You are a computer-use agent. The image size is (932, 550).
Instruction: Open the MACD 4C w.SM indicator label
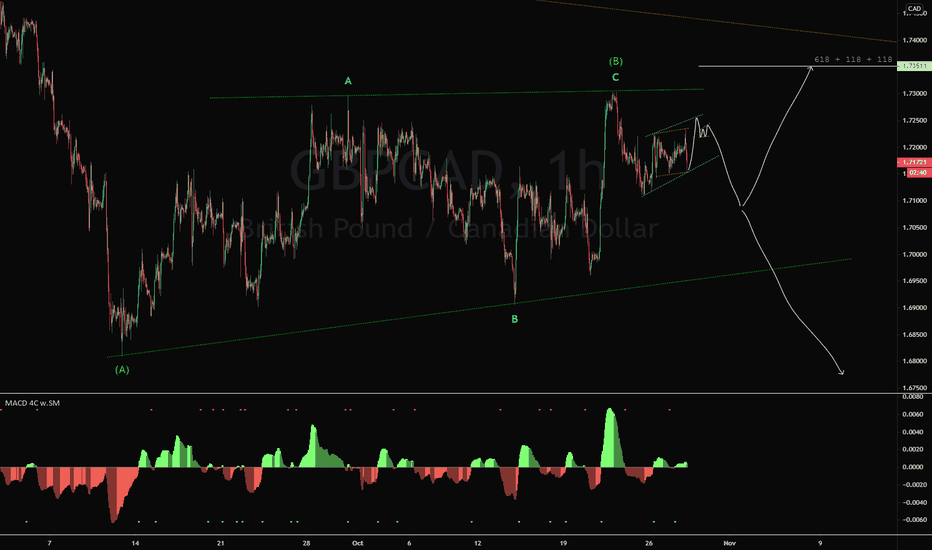tap(32, 403)
